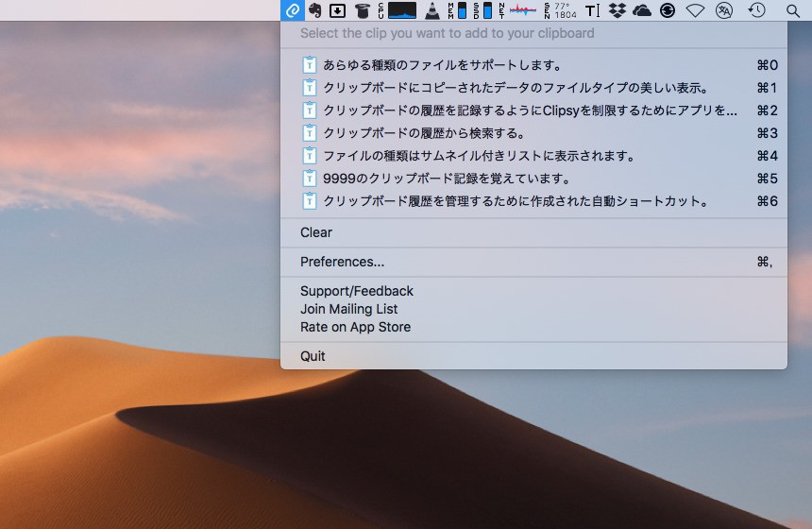
Task: Click the Wi-Fi status icon
Action: [x=696, y=10]
